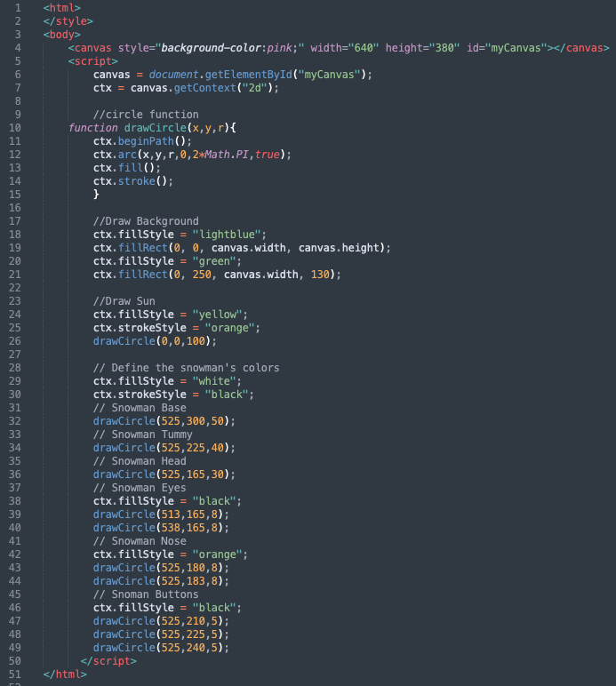Click 'background-color' in the canvas style attribute
Viewport: 616px width, 686px height.
(x=212, y=48)
